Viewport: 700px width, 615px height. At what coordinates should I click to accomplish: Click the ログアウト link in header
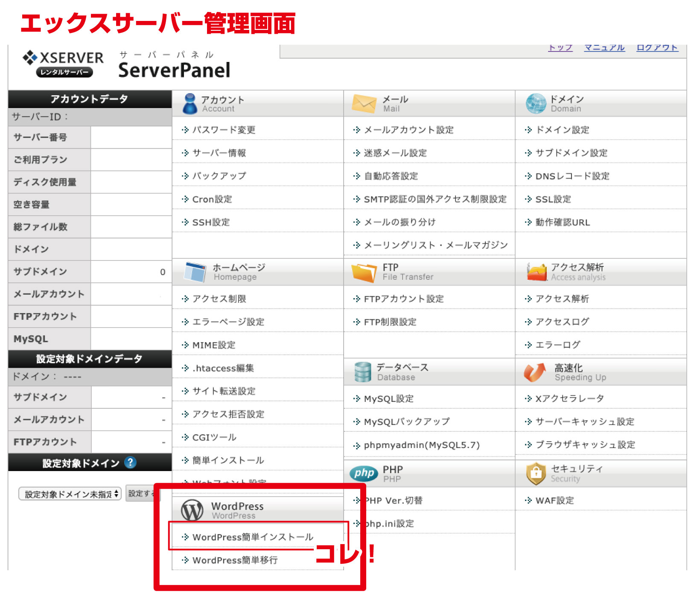click(657, 47)
